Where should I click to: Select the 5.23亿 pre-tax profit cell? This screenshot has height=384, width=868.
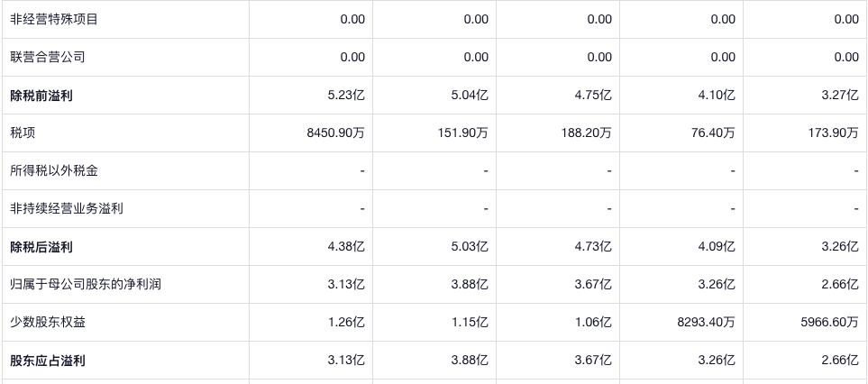(x=348, y=95)
